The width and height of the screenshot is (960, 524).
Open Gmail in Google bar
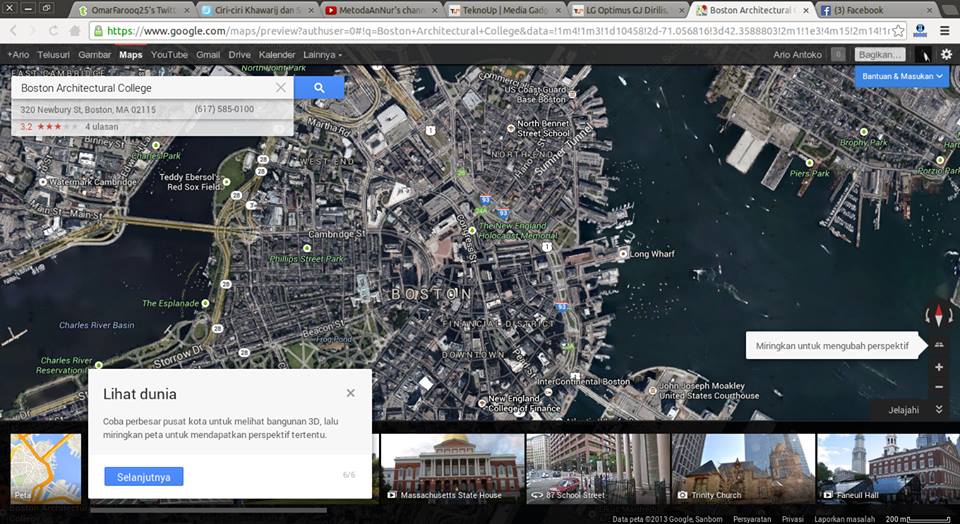tap(208, 54)
